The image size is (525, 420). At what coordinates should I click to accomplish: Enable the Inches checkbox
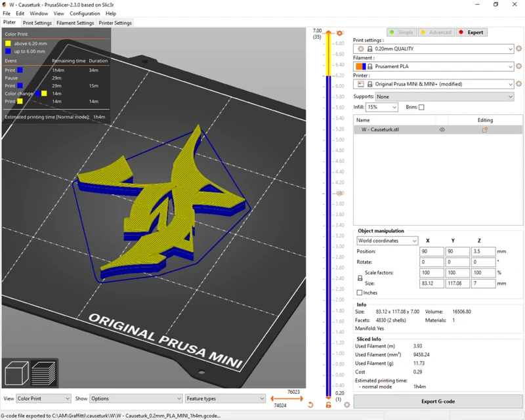coord(360,293)
